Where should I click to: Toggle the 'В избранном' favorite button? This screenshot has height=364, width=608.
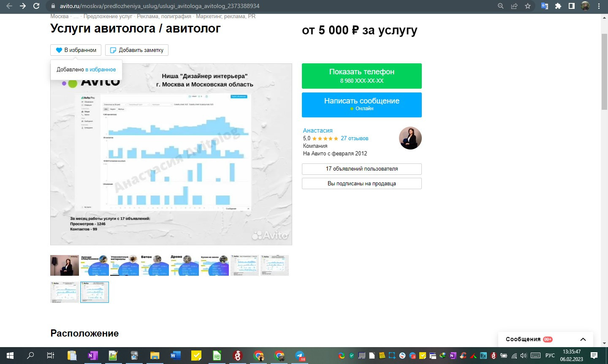coord(76,50)
